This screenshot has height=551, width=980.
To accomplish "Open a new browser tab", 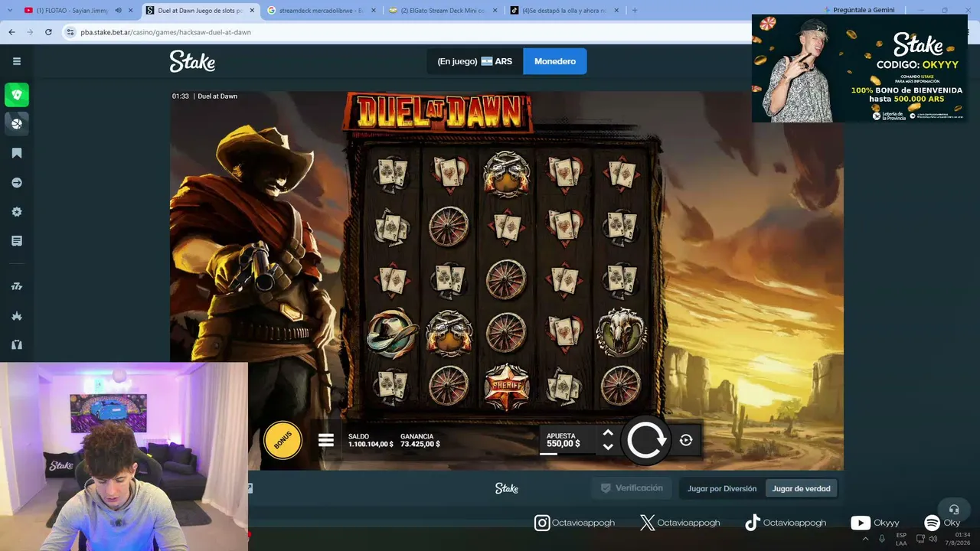I will point(635,11).
